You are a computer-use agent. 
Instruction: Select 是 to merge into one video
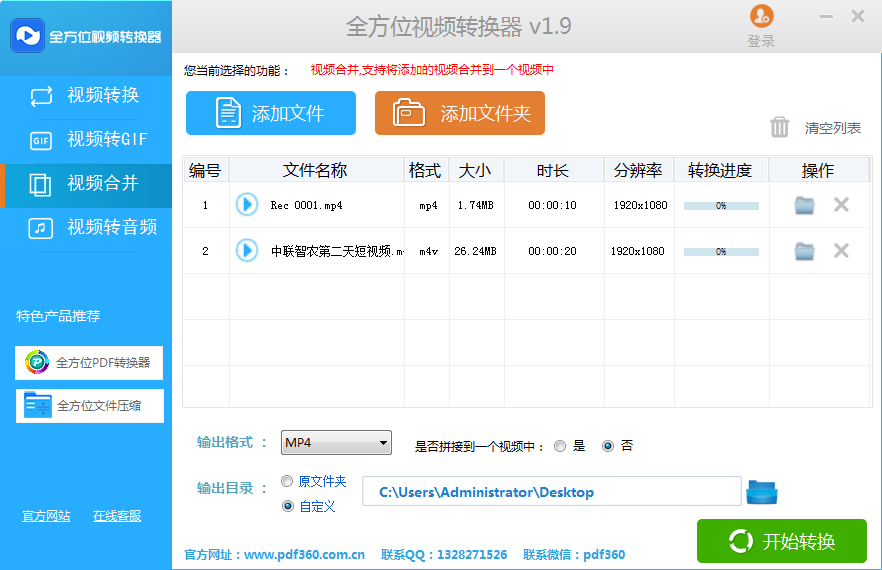pyautogui.click(x=560, y=446)
